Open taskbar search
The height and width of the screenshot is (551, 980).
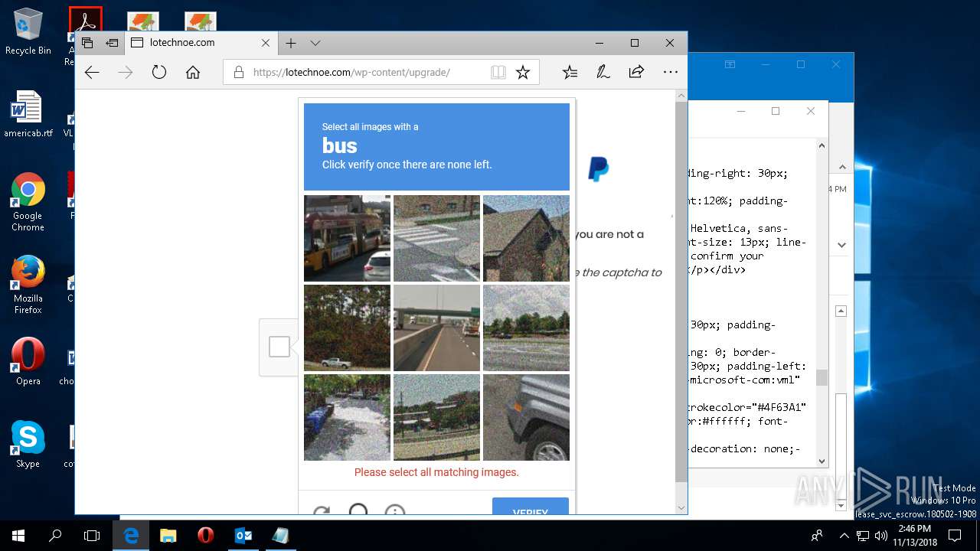coord(55,536)
